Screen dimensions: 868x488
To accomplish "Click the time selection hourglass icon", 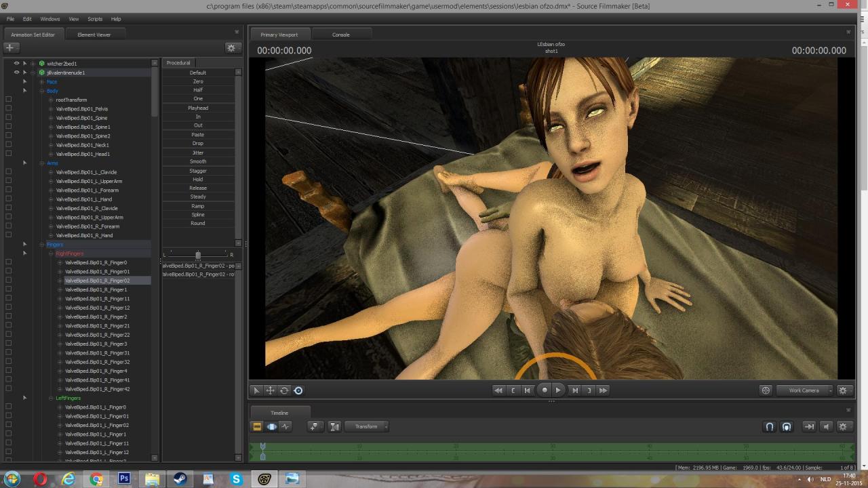I will click(x=334, y=426).
